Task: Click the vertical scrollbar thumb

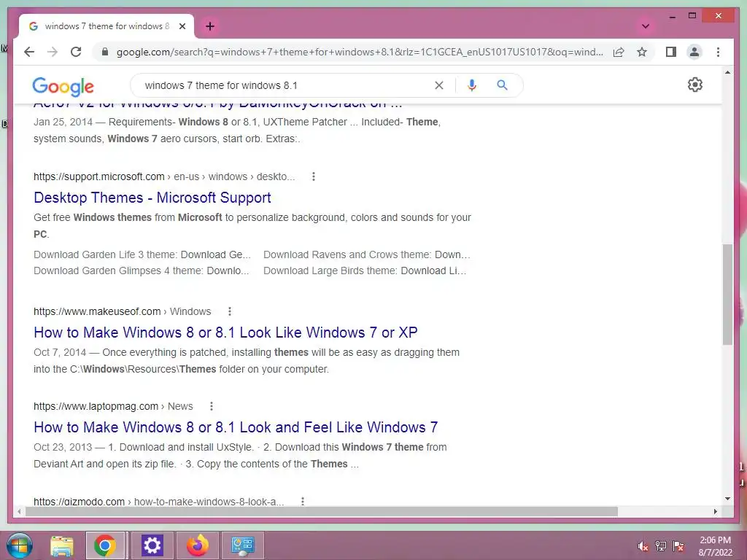Action: 727,295
